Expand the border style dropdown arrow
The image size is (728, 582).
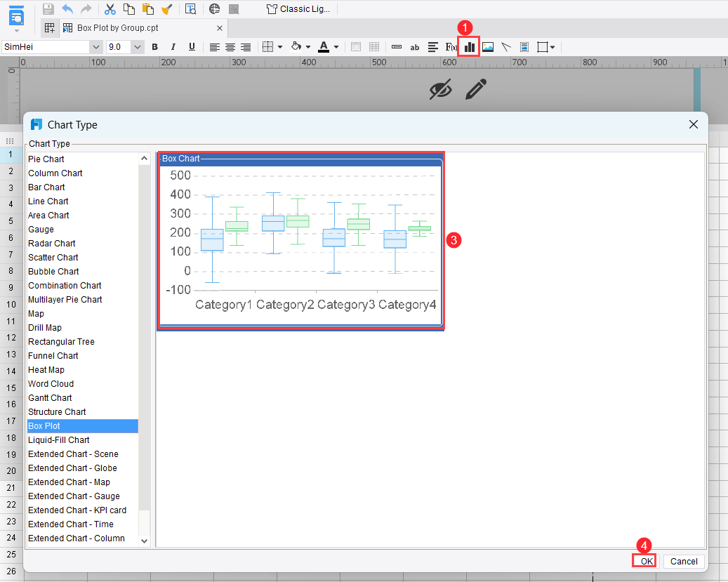click(280, 47)
